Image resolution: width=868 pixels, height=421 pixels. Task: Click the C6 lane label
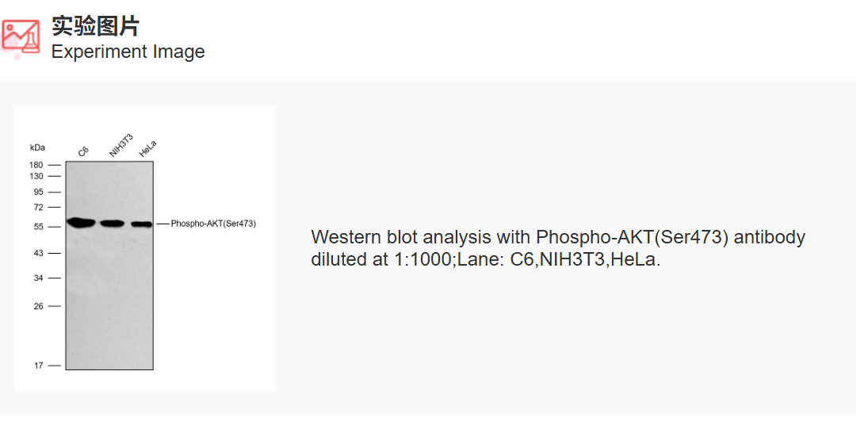tap(84, 151)
